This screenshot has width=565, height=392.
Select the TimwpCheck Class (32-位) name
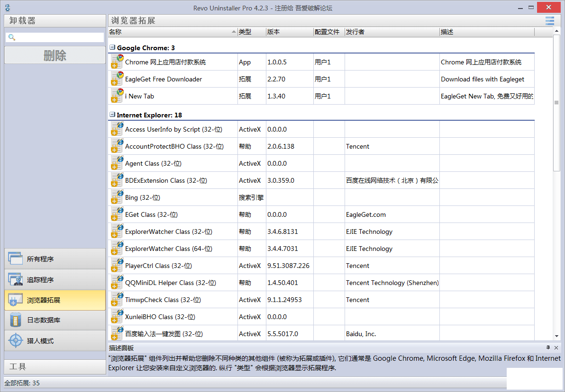[163, 300]
